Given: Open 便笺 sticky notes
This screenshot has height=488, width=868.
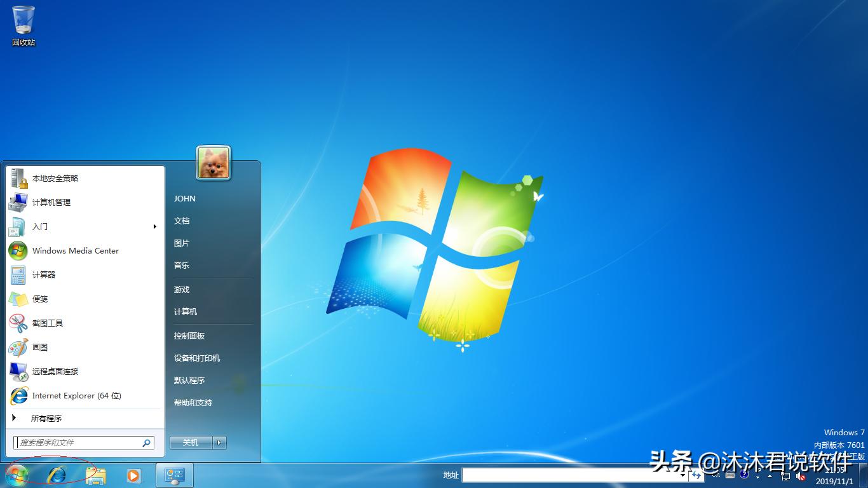Looking at the screenshot, I should coord(40,299).
